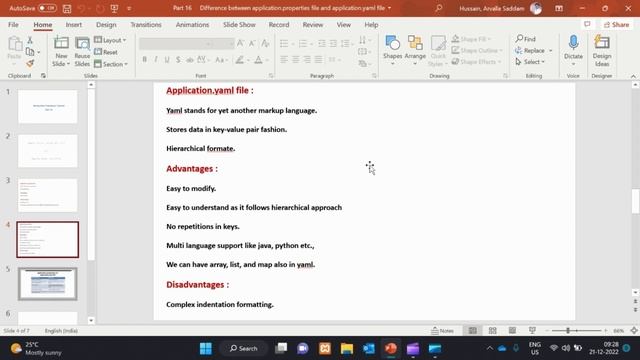Toggle Italic formatting

click(156, 60)
